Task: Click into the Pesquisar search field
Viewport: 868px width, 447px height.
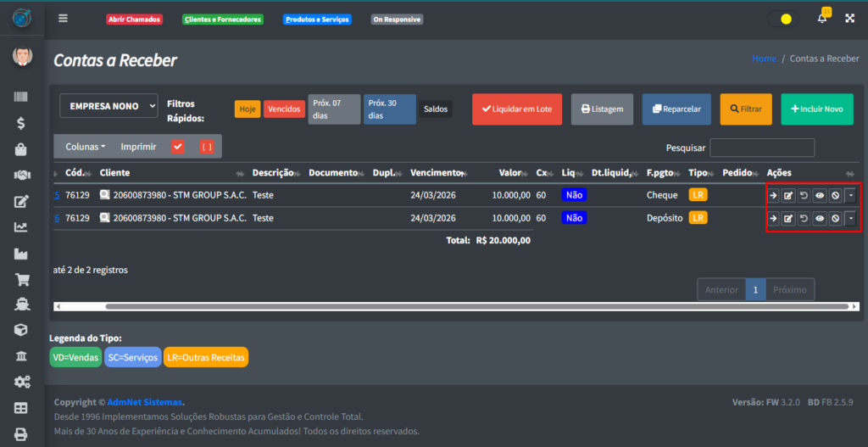Action: tap(761, 148)
